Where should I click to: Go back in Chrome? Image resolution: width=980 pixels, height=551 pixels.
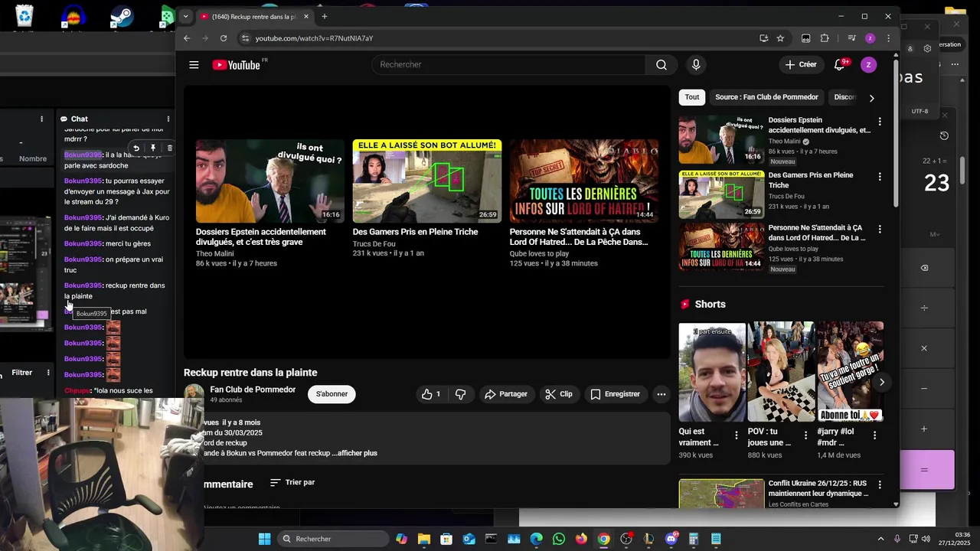coord(187,38)
